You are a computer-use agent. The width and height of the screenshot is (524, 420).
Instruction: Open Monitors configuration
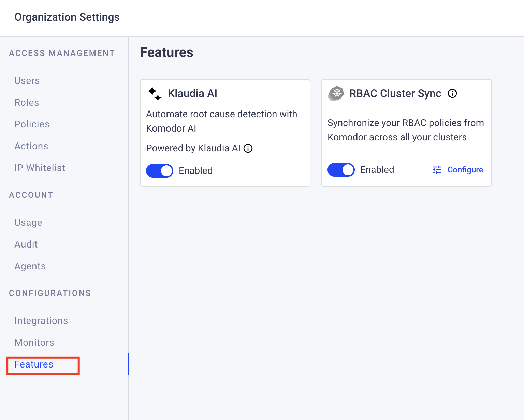(34, 343)
